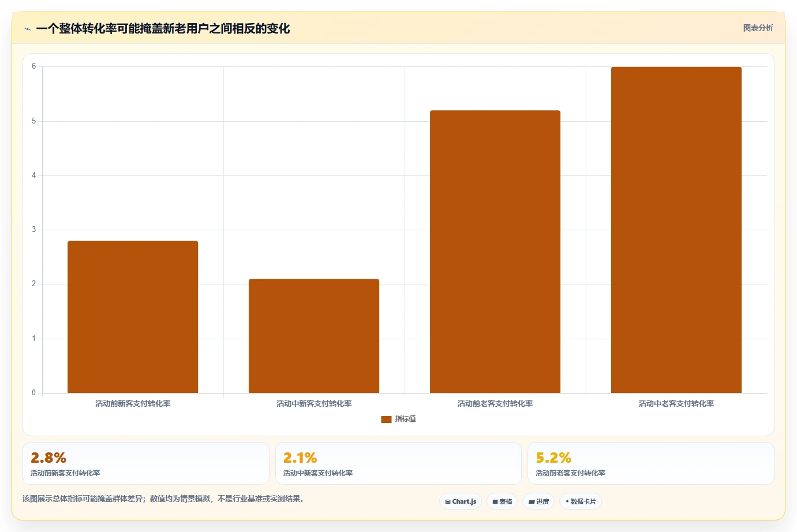Click the 图表分析 label in header
This screenshot has height=532, width=797.
[x=758, y=28]
